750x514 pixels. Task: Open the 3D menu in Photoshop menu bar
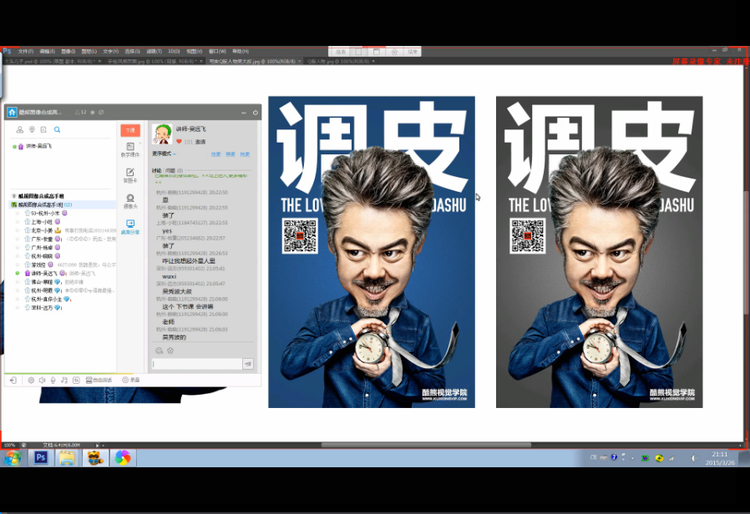tap(174, 51)
